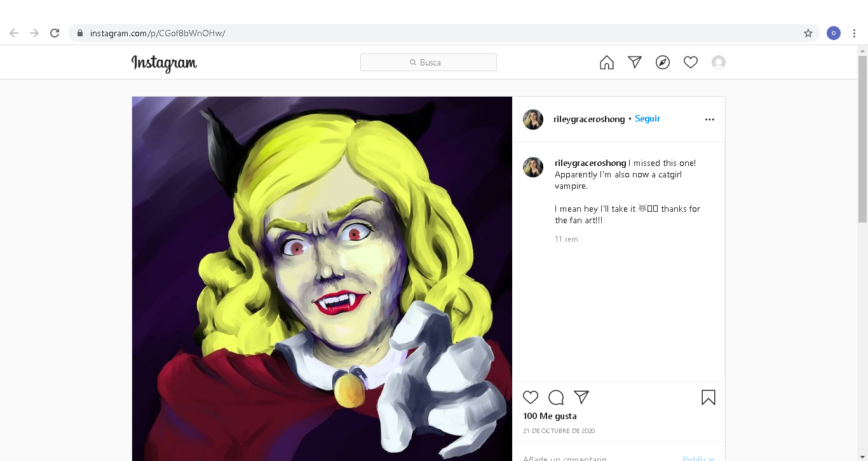Reload the page with refresh icon
868x461 pixels.
click(55, 33)
